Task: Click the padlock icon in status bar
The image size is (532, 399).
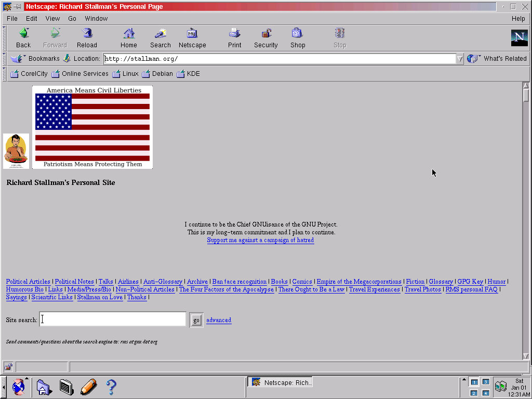Action: point(9,367)
